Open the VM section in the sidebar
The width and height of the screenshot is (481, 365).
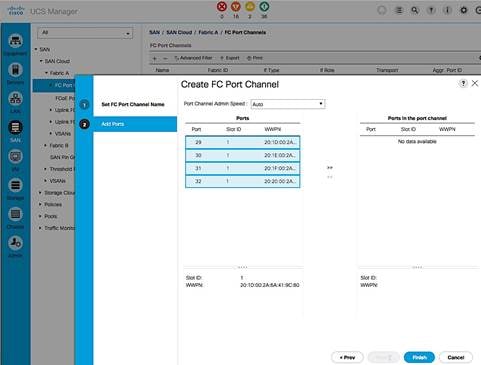click(x=15, y=156)
